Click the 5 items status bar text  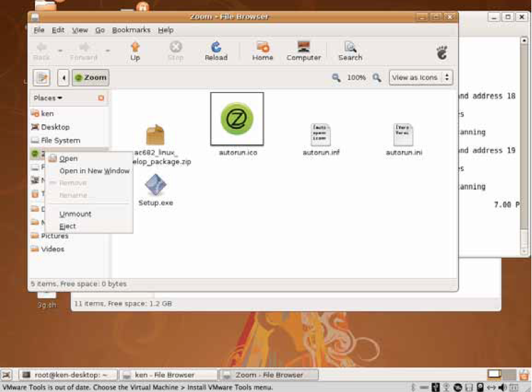(78, 284)
